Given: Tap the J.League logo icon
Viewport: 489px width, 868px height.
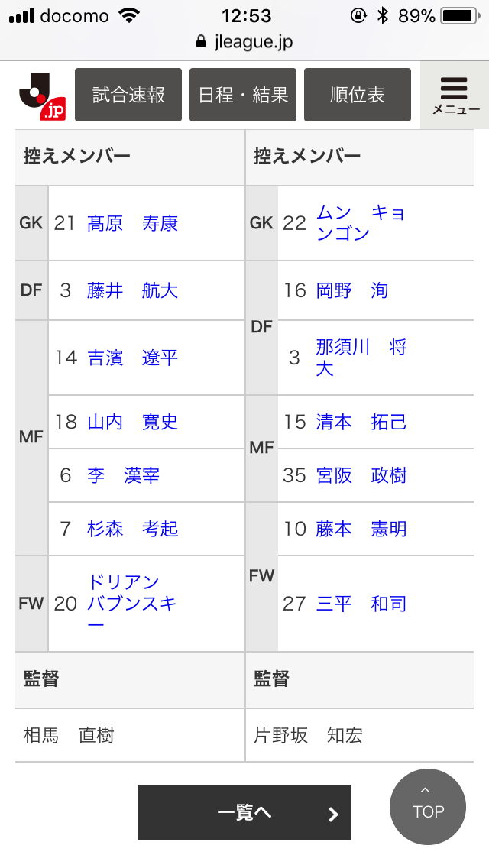Looking at the screenshot, I should 41,96.
